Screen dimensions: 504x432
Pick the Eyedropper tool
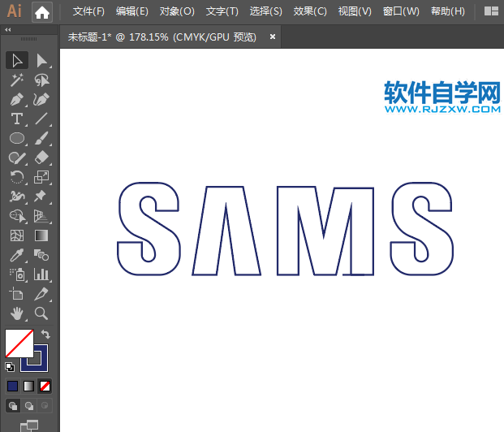point(17,255)
